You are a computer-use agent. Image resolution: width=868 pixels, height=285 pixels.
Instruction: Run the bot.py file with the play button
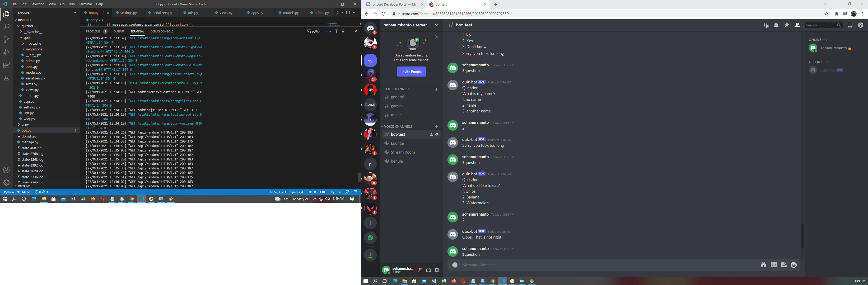coord(338,12)
